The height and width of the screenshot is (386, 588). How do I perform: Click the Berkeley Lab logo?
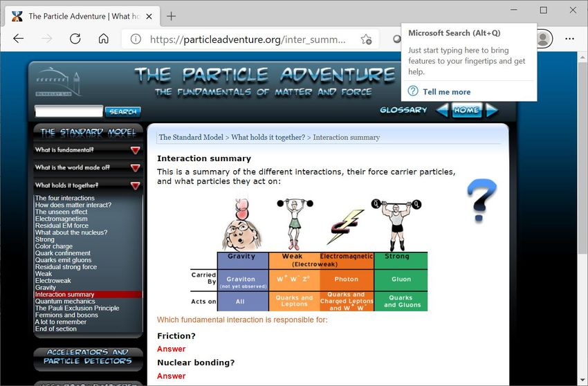pos(59,82)
